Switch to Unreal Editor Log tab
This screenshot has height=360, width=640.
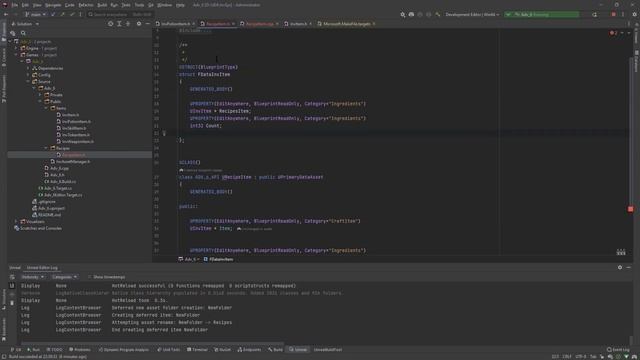click(42, 268)
